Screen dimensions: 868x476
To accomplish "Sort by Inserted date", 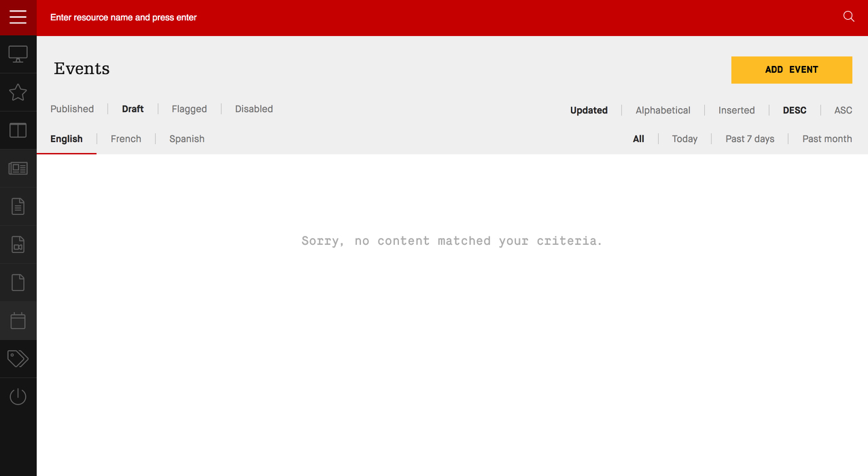I will coord(737,110).
